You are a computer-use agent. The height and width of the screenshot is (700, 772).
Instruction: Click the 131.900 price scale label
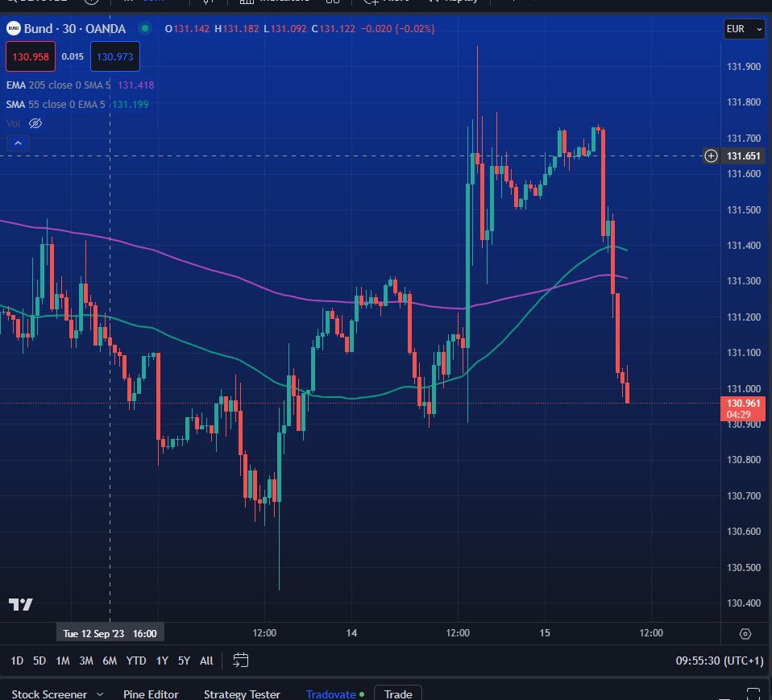click(x=744, y=66)
